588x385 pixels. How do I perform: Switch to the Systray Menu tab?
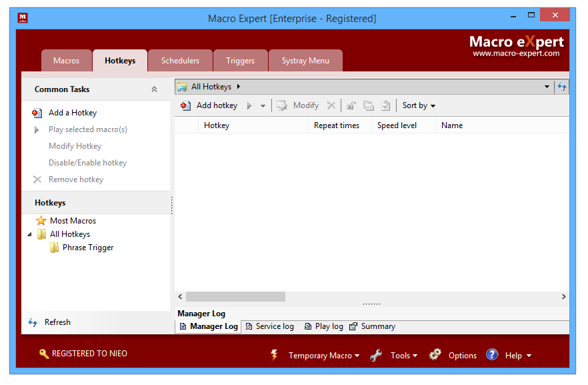[305, 61]
